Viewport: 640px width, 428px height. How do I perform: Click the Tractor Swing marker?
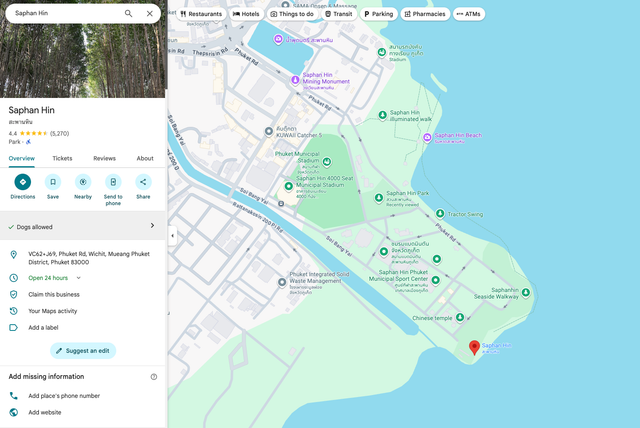pyautogui.click(x=440, y=213)
